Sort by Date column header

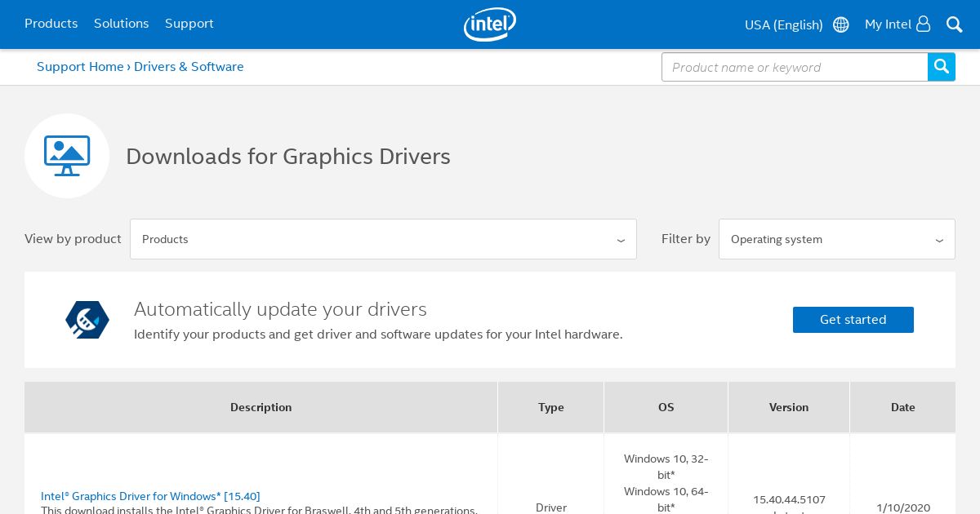[903, 407]
